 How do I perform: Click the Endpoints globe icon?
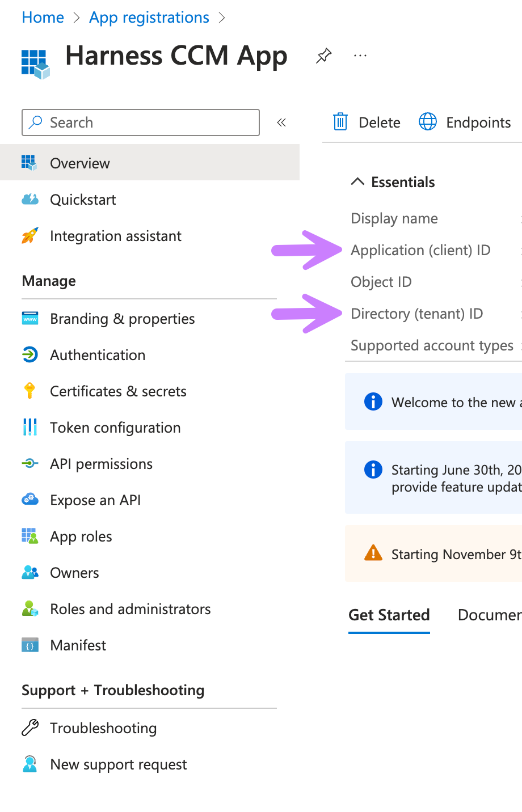(x=428, y=122)
